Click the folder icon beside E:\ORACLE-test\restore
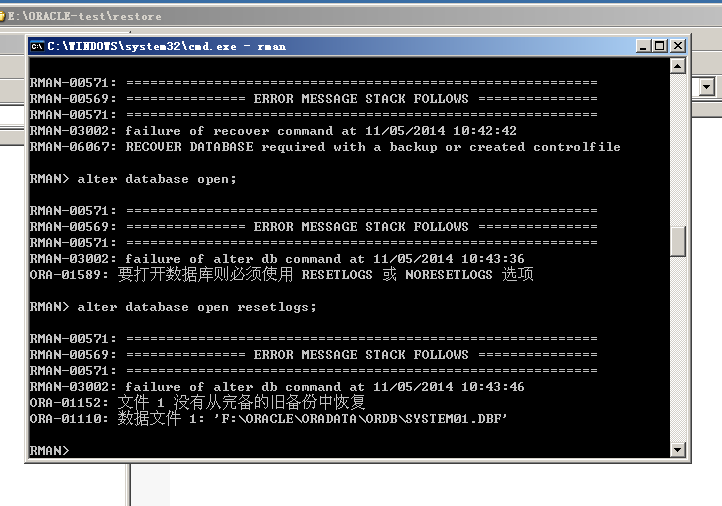 tap(2, 17)
